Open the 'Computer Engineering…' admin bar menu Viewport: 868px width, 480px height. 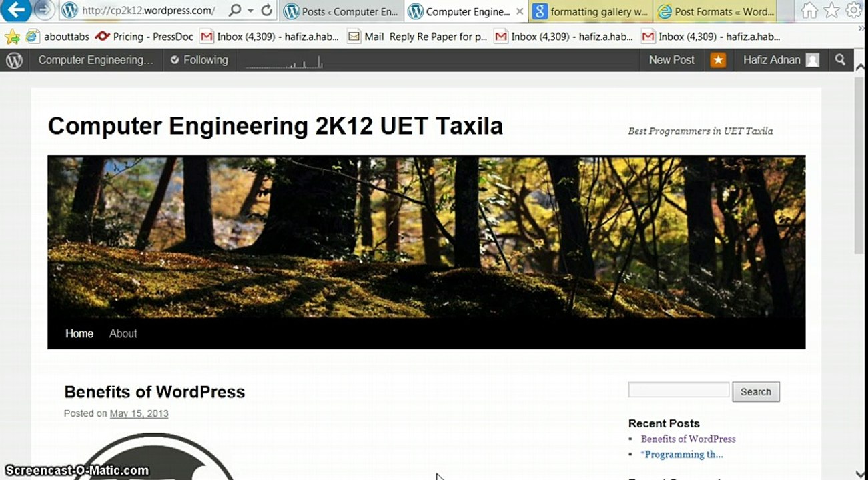(95, 60)
